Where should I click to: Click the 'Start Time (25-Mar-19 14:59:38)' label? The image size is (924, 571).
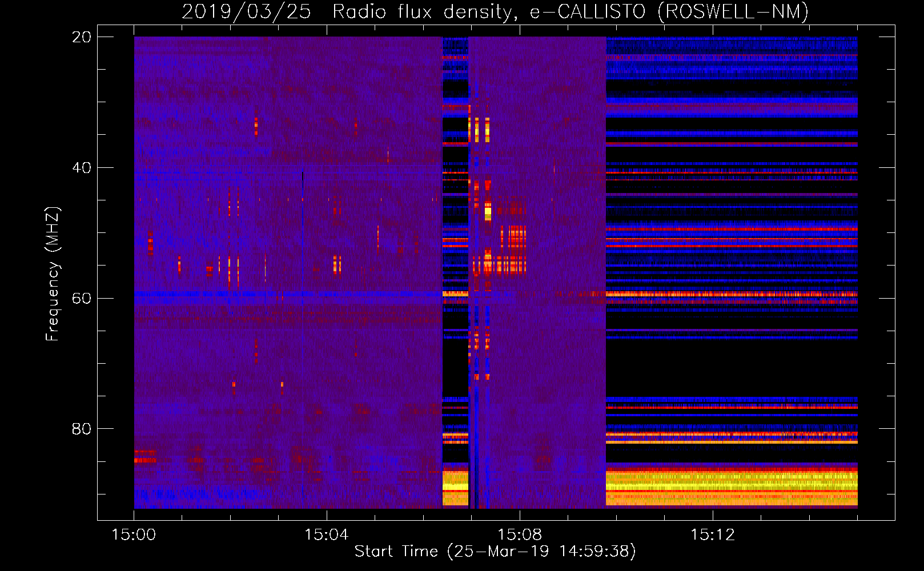click(495, 552)
